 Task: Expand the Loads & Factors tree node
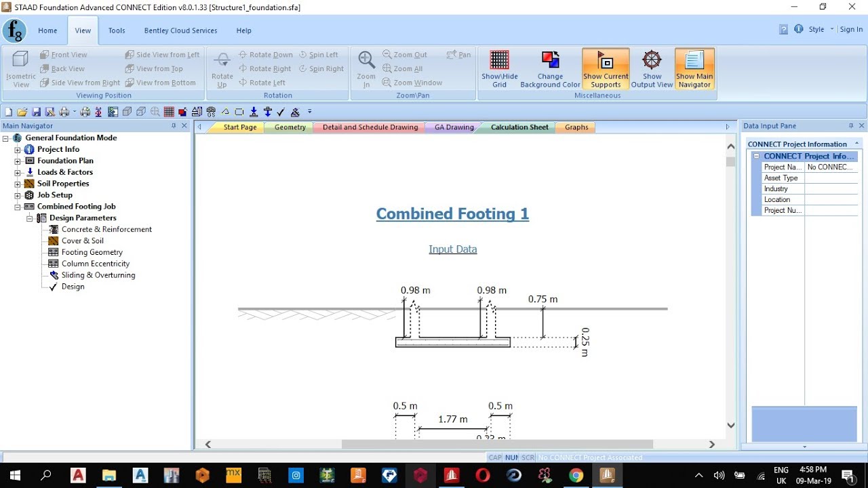pyautogui.click(x=18, y=172)
